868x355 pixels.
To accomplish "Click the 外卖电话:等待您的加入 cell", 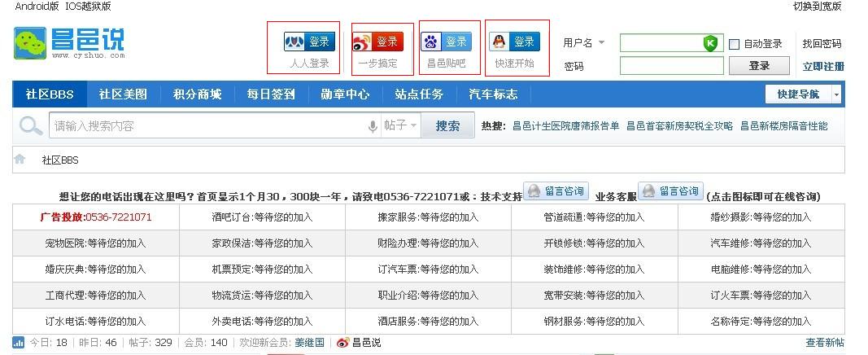I will [263, 322].
